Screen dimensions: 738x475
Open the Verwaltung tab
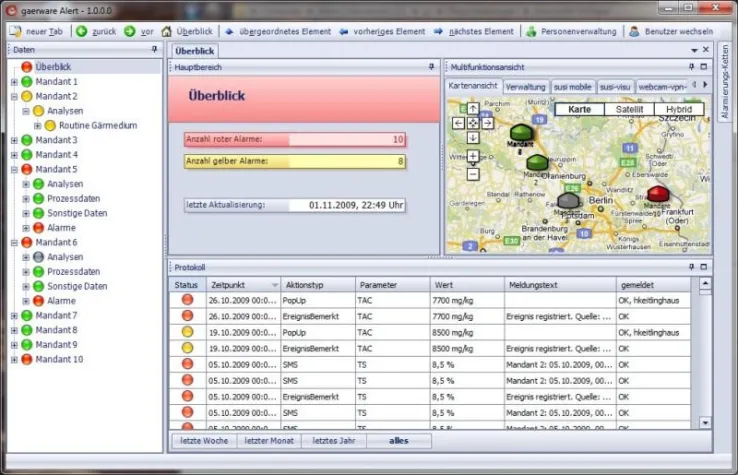[x=525, y=87]
